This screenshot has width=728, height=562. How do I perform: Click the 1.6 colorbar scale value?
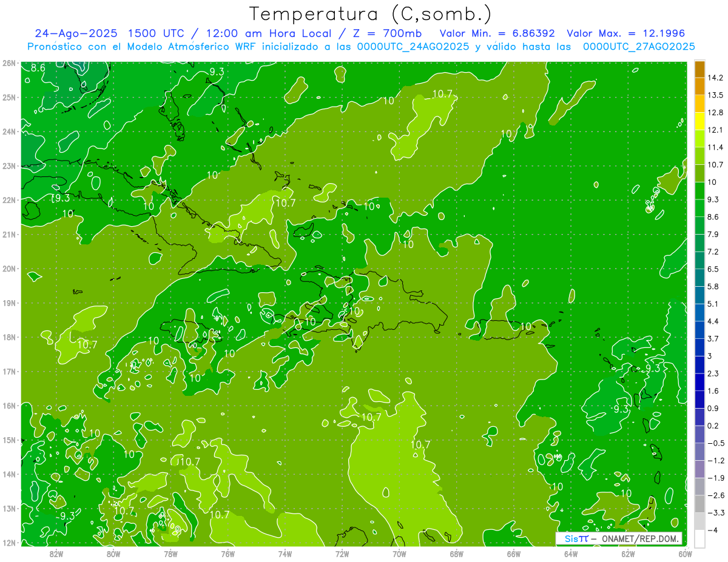coord(713,390)
